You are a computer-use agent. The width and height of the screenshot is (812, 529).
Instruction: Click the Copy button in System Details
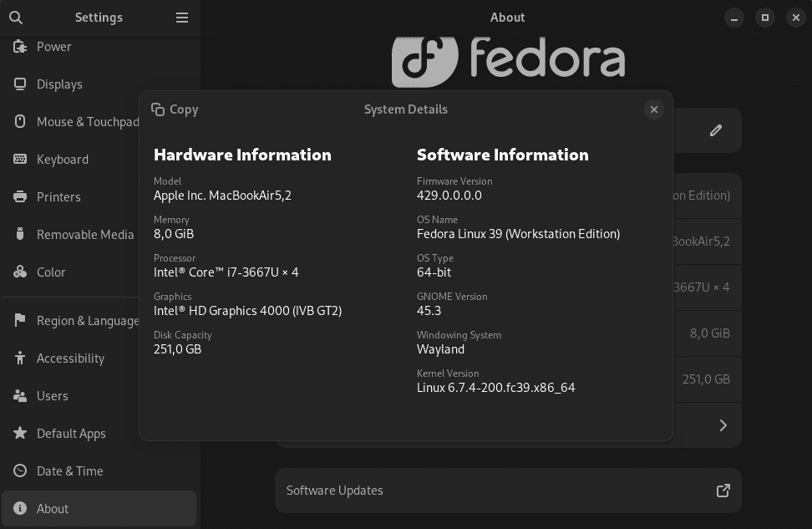point(175,109)
